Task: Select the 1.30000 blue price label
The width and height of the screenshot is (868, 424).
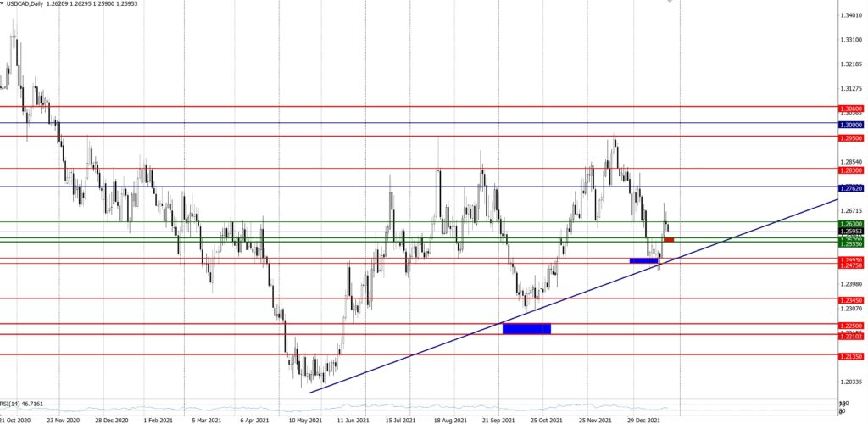Action: point(851,124)
